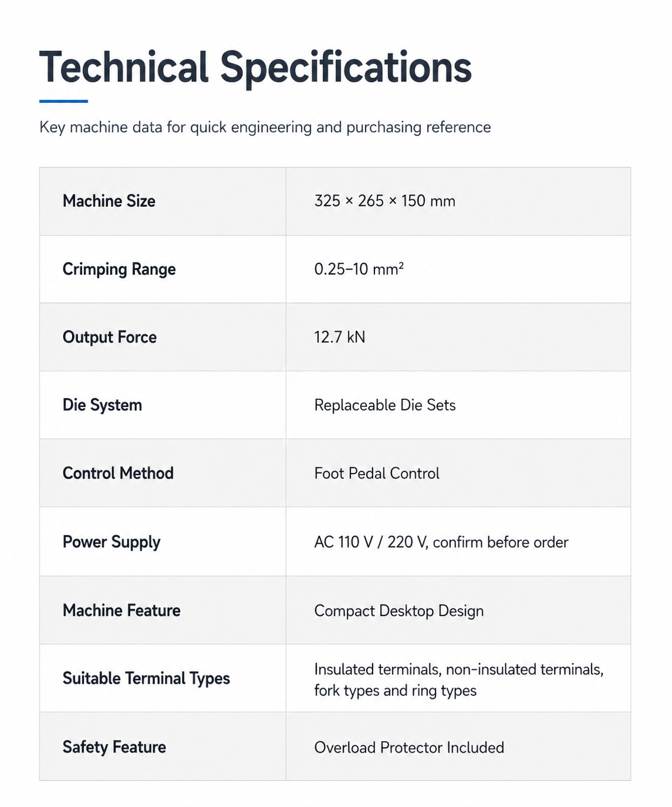This screenshot has width=672, height=807.
Task: Select the Overload Protector Included value
Action: click(409, 748)
